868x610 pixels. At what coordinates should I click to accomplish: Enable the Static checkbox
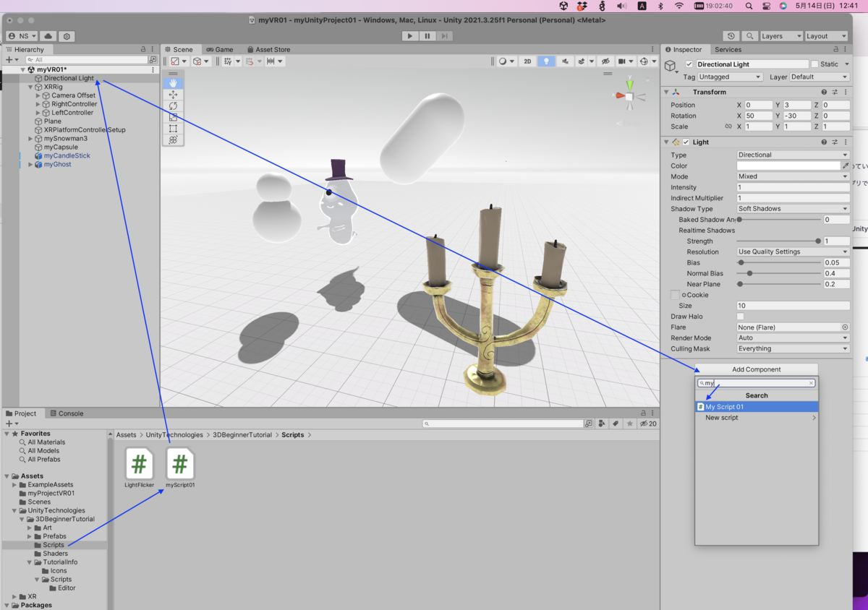814,64
